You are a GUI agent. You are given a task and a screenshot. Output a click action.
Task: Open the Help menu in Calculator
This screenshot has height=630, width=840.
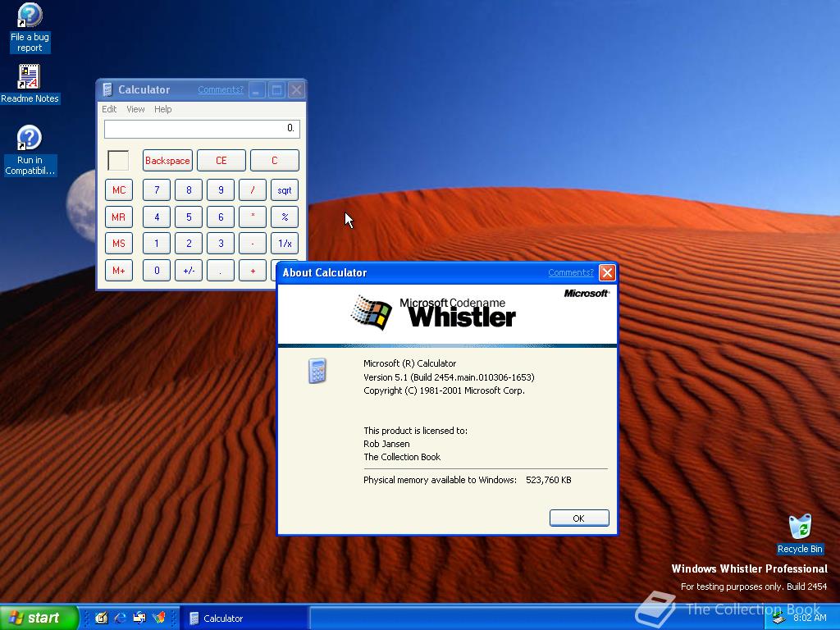(163, 109)
